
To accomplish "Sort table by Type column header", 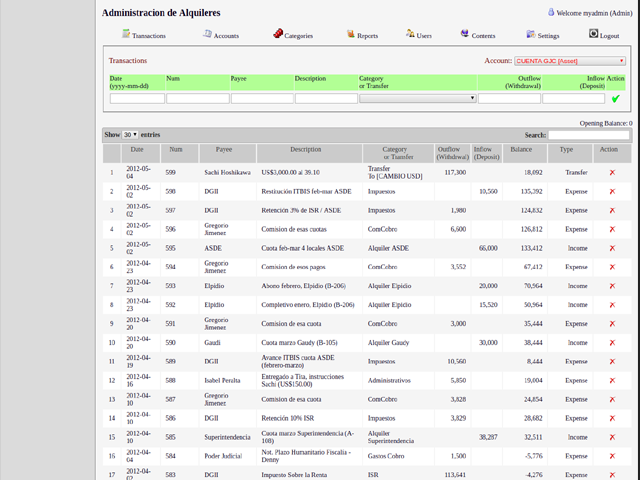I will pyautogui.click(x=570, y=153).
